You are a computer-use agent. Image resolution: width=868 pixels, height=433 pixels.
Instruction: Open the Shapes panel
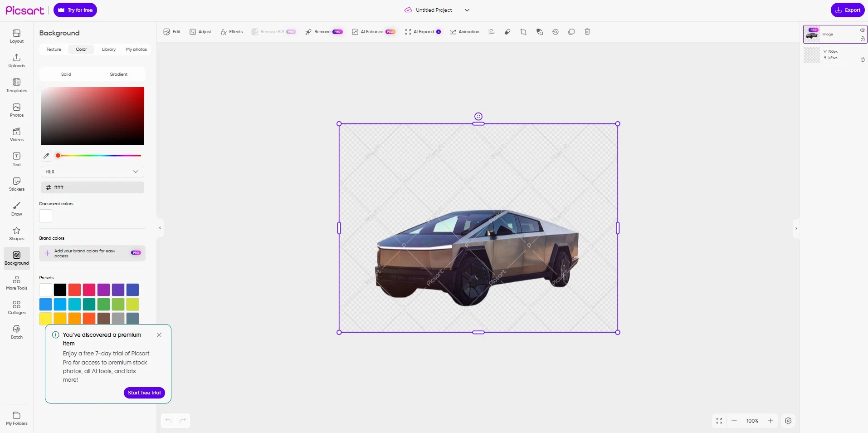[x=17, y=234]
